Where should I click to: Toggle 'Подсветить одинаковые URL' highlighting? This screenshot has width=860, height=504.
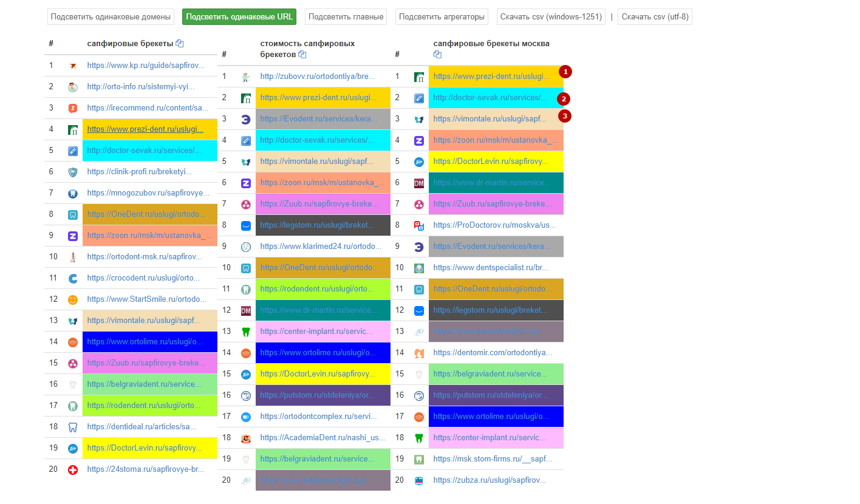point(239,17)
